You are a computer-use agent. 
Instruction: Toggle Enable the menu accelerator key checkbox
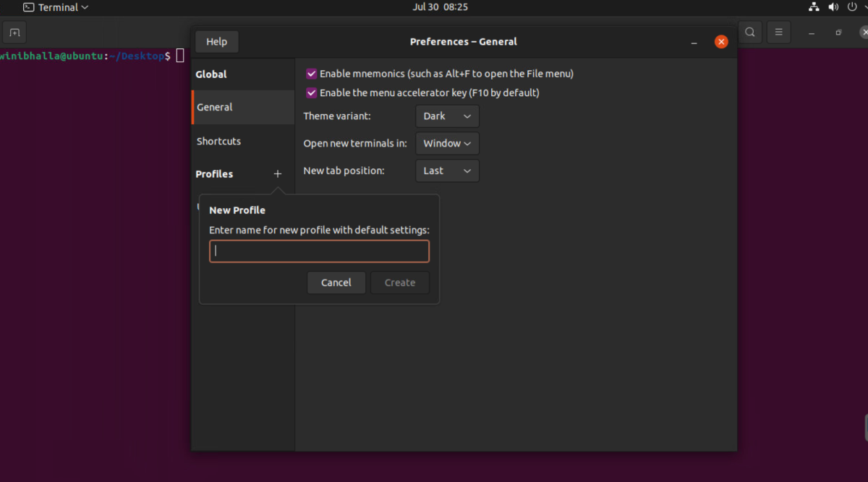tap(312, 92)
